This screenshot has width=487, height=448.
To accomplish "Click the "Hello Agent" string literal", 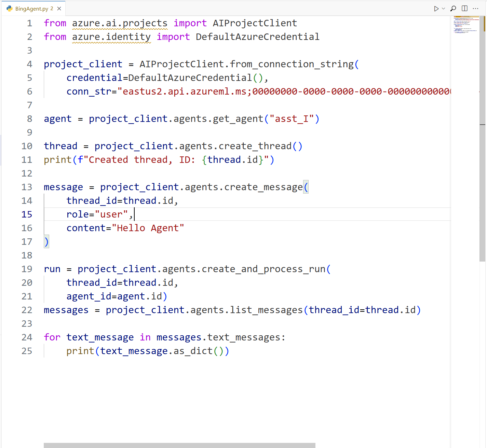I will pos(149,228).
